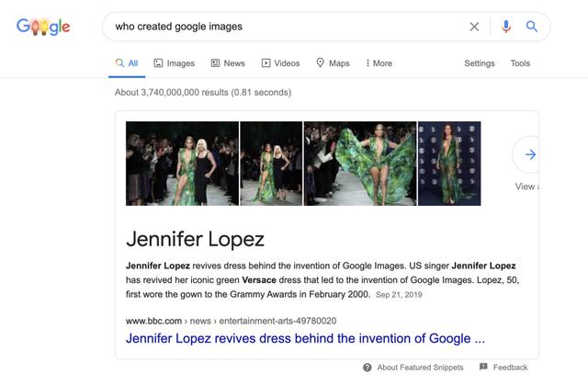This screenshot has width=588, height=385.
Task: Click the Feedback flag icon
Action: 483,367
